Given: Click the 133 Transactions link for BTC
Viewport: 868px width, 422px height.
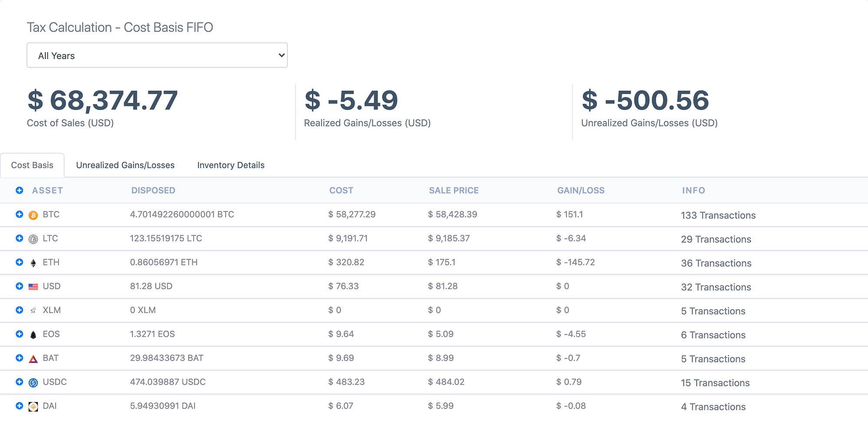Looking at the screenshot, I should [718, 215].
